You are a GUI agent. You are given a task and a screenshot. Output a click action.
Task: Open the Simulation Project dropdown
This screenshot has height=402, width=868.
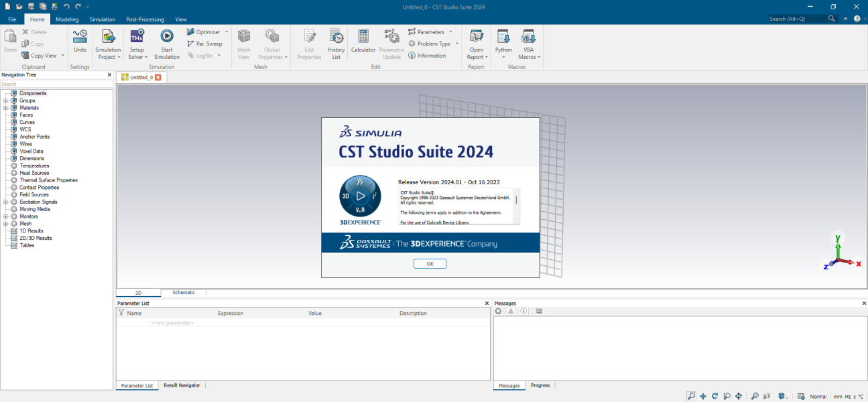[108, 44]
